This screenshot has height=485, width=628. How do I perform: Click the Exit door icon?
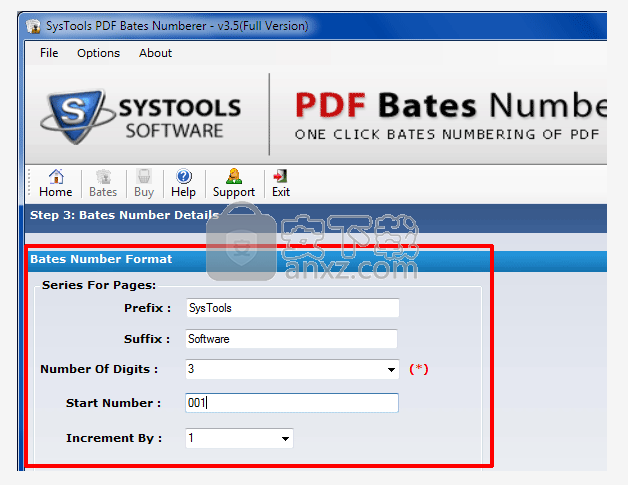280,176
